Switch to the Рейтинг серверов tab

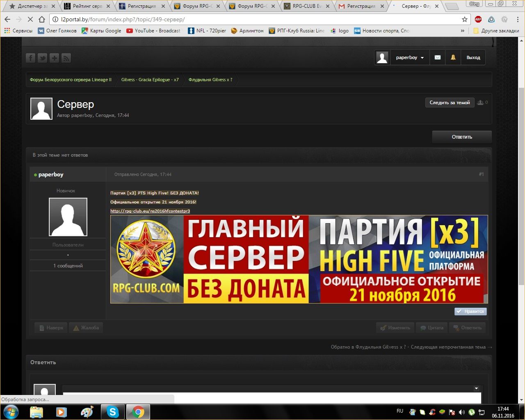[87, 6]
